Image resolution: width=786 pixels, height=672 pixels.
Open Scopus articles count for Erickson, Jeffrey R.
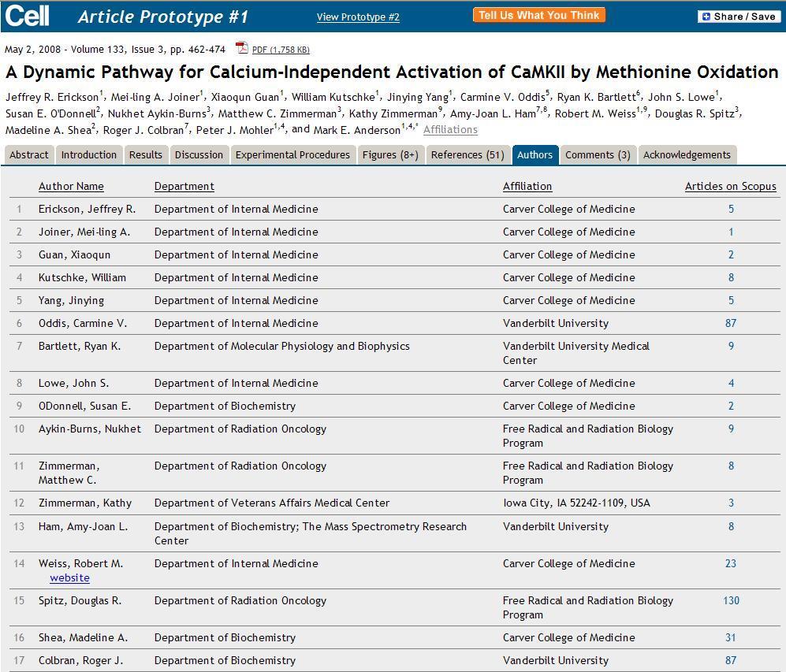[731, 209]
